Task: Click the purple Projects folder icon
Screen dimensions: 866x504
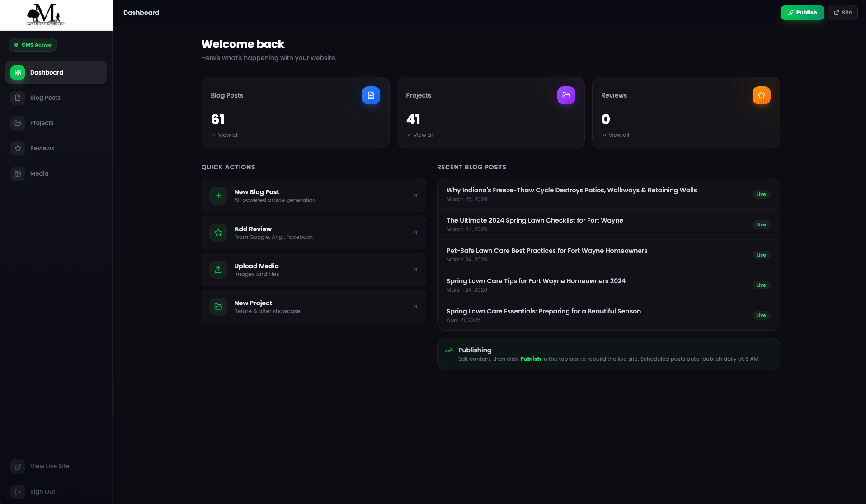Action: [566, 95]
